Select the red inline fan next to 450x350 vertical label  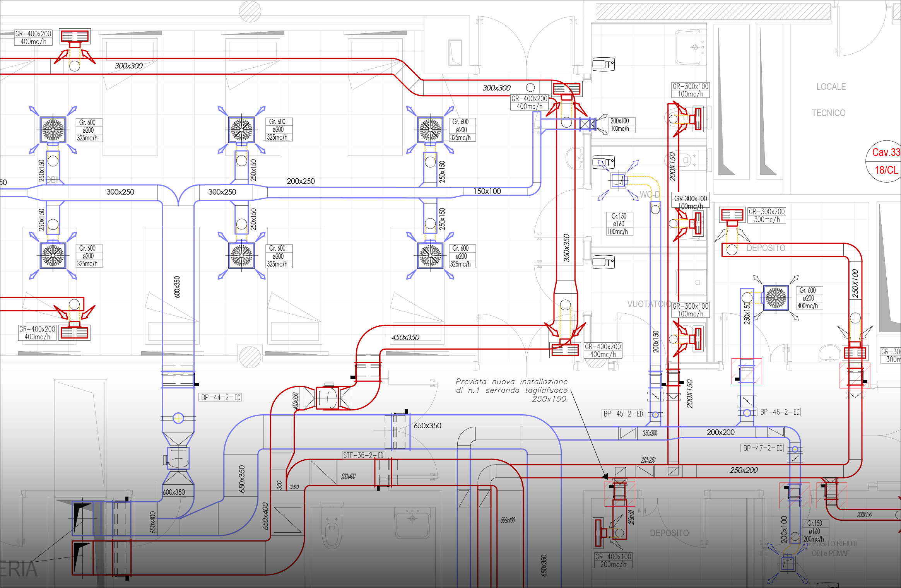pyautogui.click(x=328, y=397)
